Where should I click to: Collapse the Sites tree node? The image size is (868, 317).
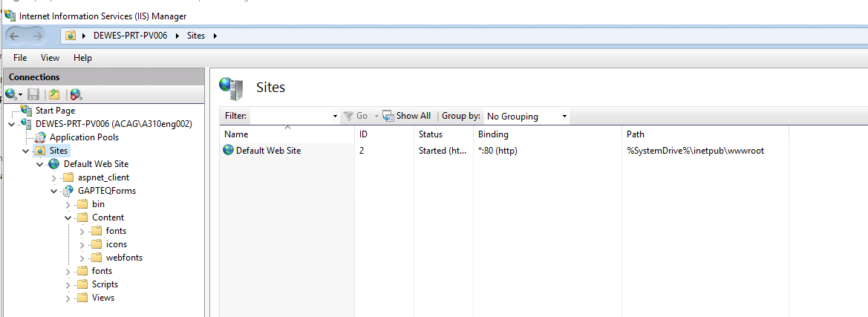(25, 151)
